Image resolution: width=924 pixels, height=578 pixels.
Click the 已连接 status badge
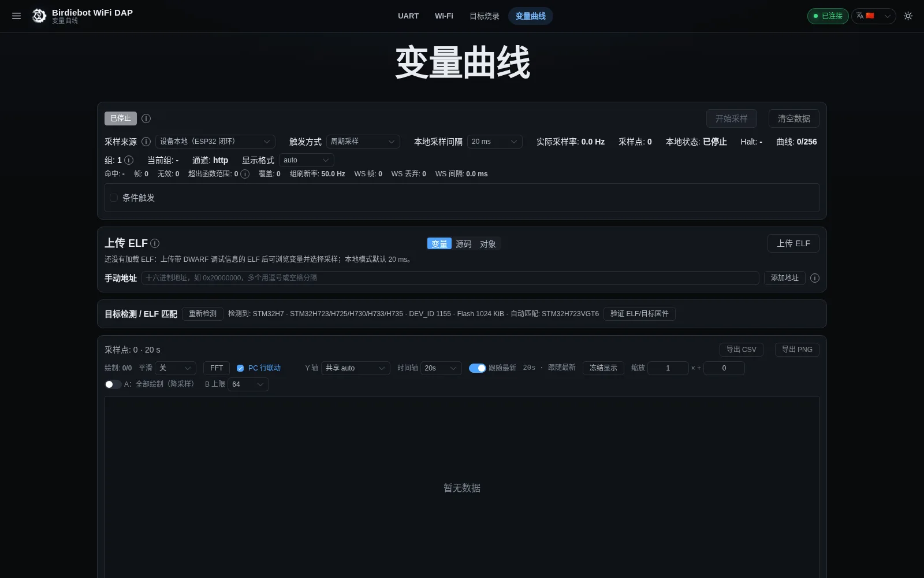pyautogui.click(x=828, y=16)
